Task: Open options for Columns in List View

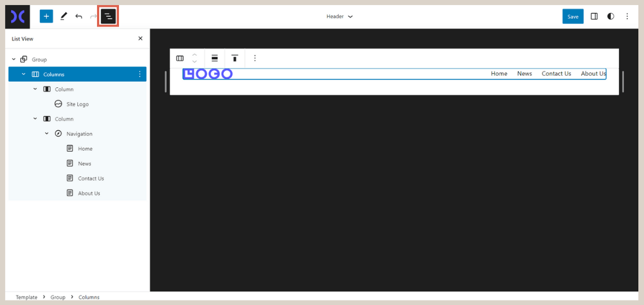Action: tap(140, 74)
